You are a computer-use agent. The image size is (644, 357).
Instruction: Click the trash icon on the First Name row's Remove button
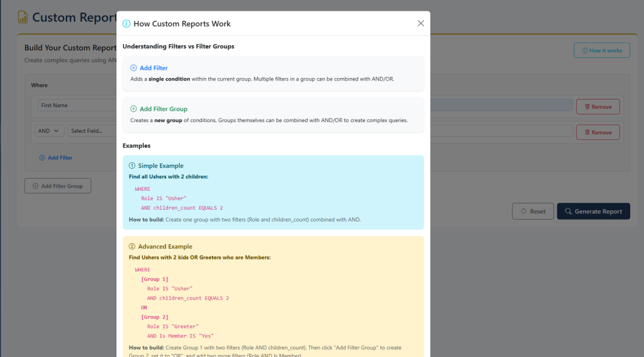(x=587, y=107)
